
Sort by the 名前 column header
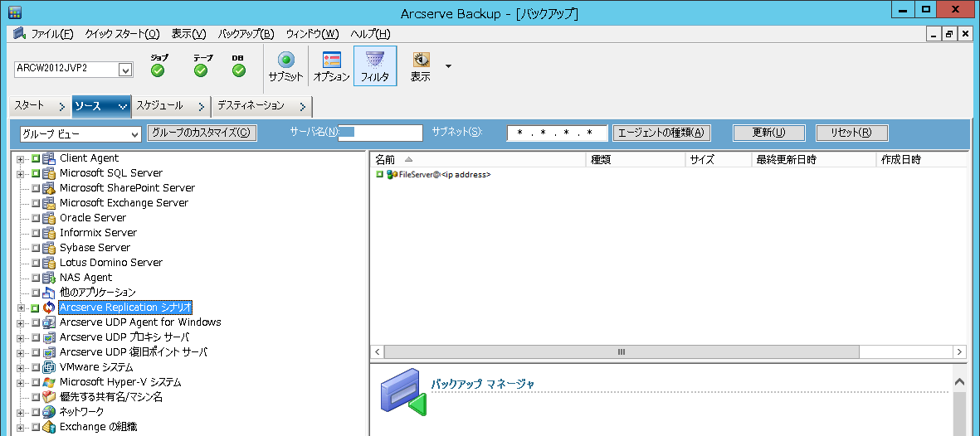(478, 160)
